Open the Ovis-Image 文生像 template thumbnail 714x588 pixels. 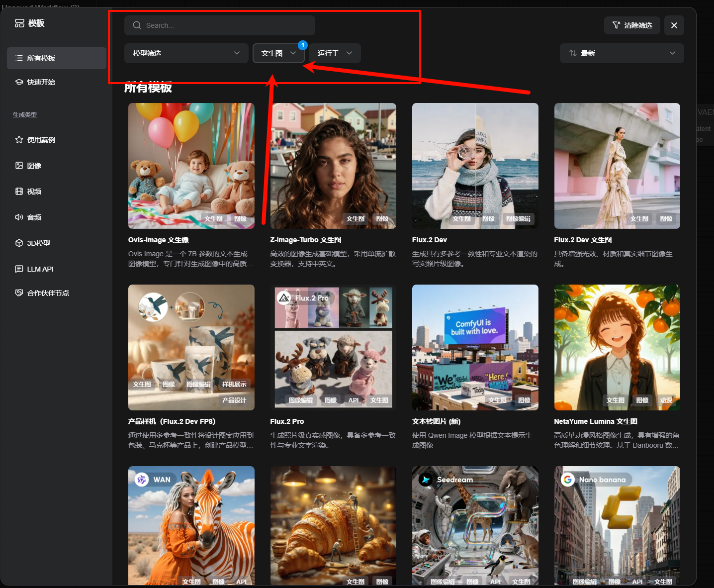point(191,166)
